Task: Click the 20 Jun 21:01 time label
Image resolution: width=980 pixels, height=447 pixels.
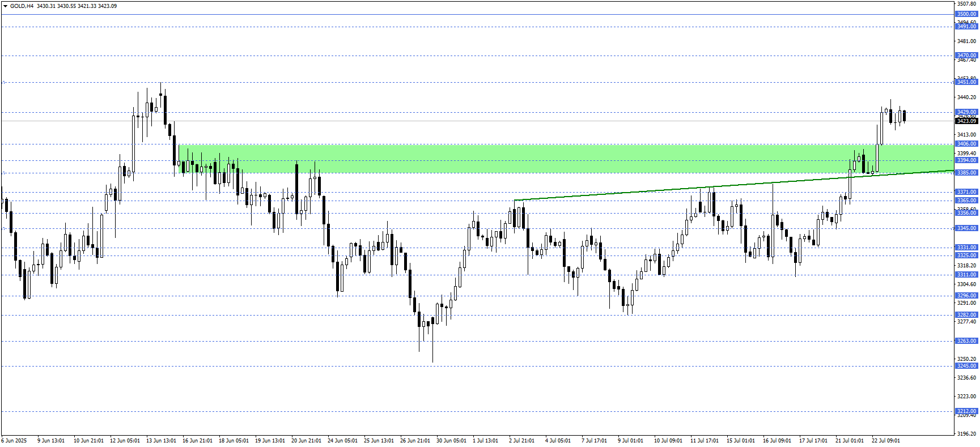Action: 306,441
